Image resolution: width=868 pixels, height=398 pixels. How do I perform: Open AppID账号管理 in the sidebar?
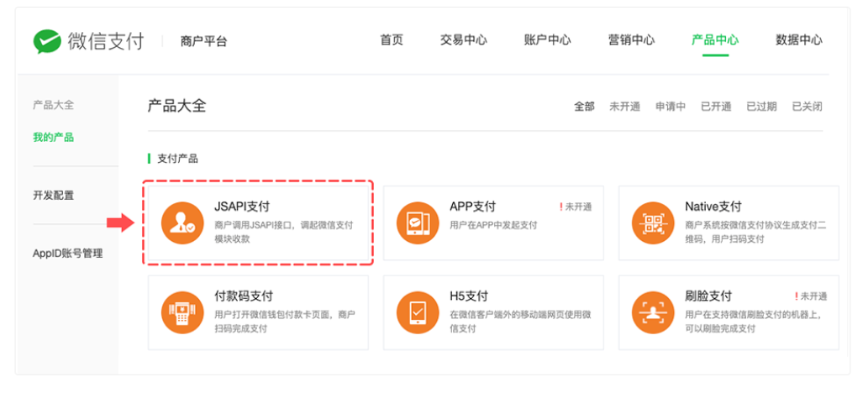click(x=67, y=254)
